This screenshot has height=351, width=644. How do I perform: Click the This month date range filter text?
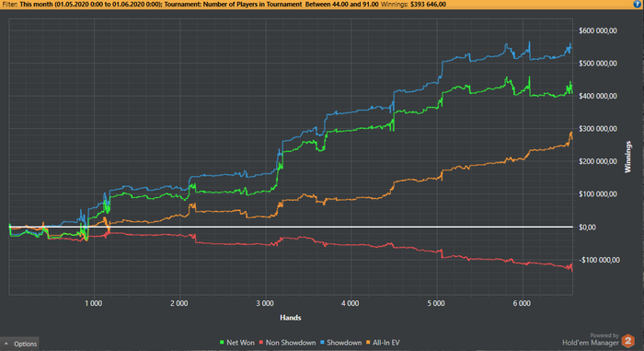(90, 4)
